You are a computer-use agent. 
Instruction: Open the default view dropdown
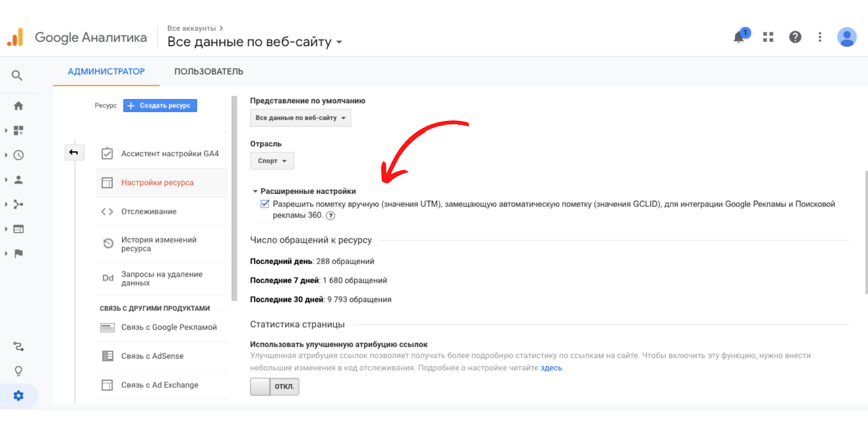point(300,118)
